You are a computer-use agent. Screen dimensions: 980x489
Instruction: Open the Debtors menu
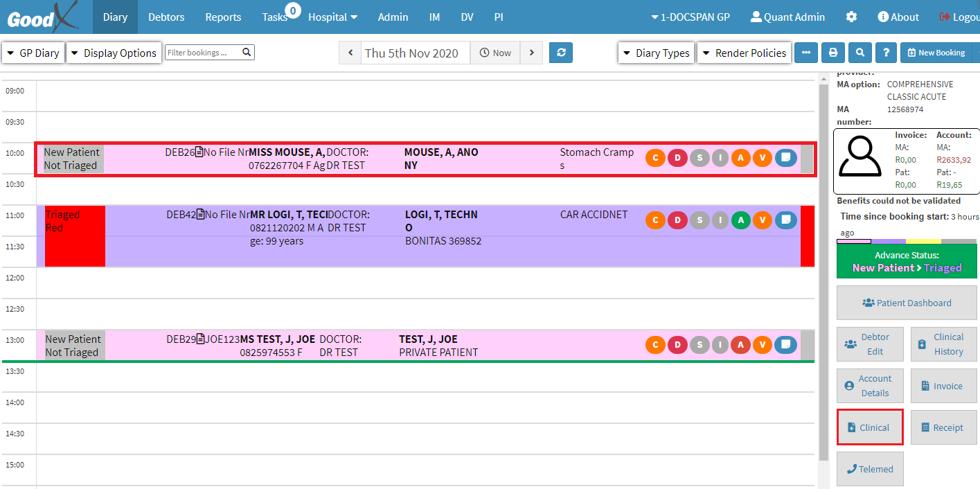166,17
